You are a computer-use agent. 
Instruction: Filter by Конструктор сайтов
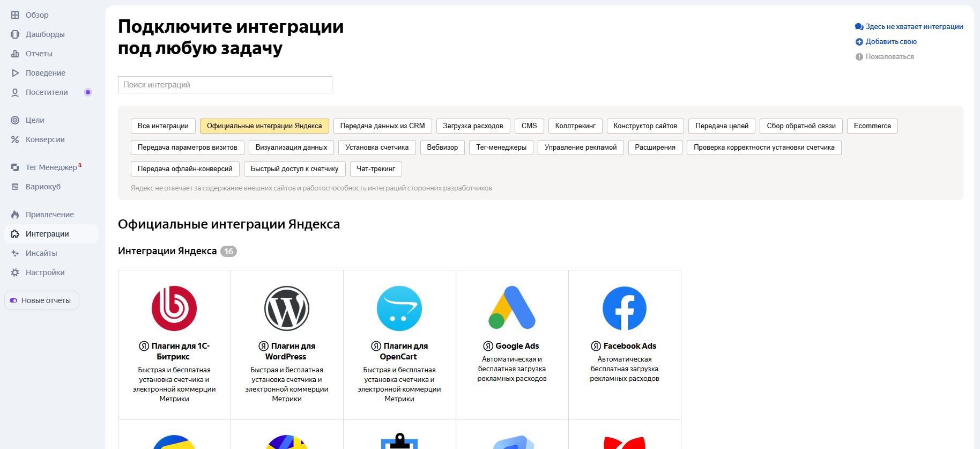(645, 126)
